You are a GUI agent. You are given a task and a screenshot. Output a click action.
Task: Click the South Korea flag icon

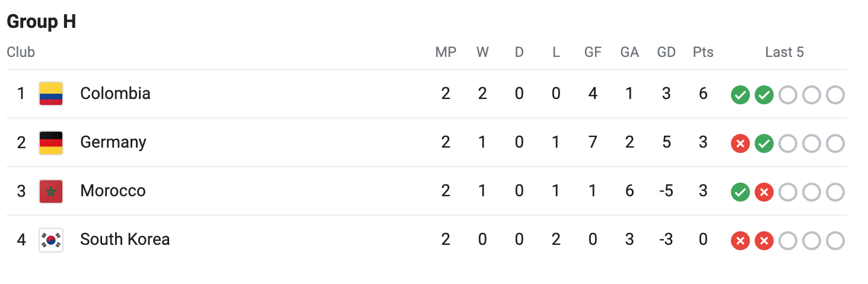(x=51, y=240)
